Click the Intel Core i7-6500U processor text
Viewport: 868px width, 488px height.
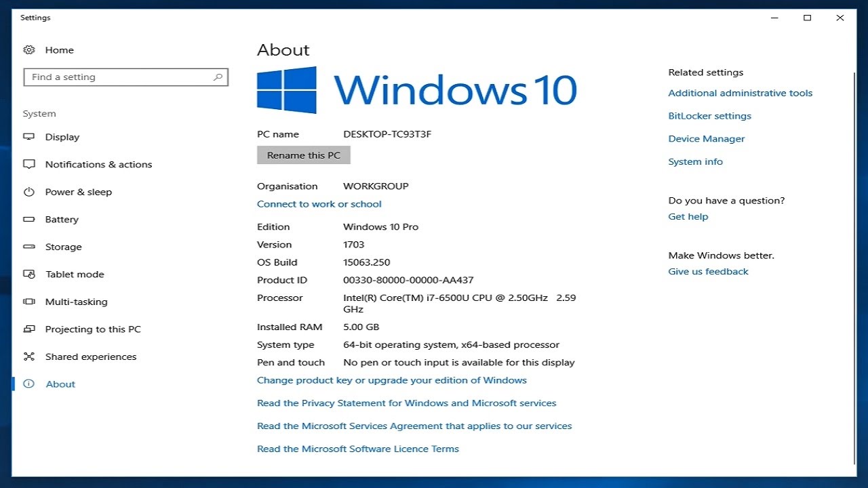[x=460, y=304]
